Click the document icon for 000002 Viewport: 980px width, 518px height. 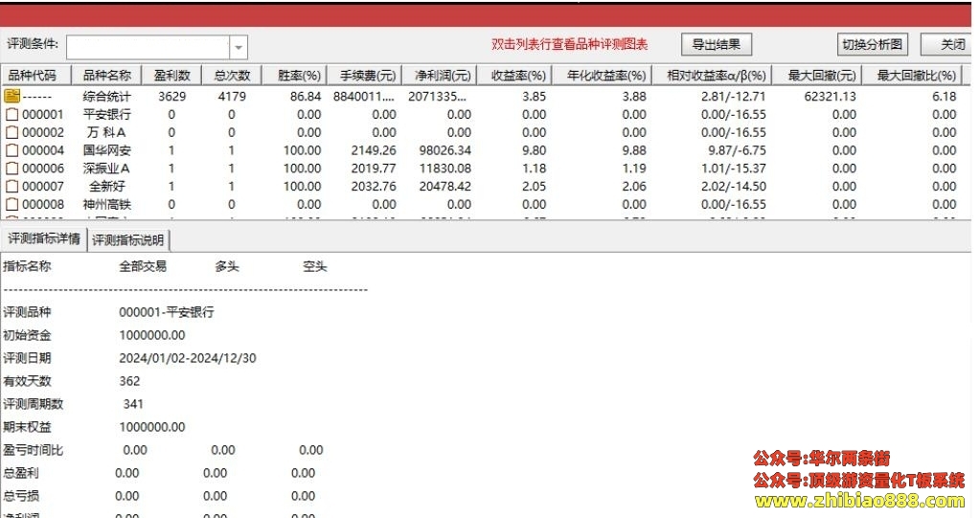(x=11, y=132)
